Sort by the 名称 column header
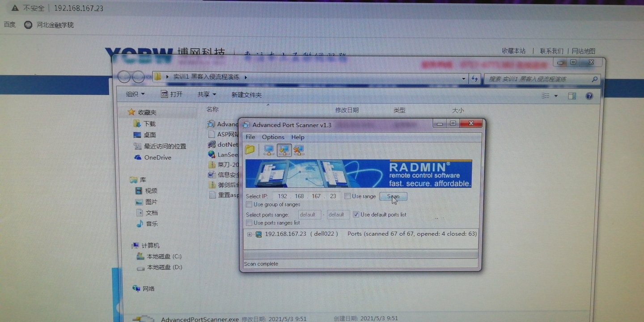This screenshot has height=322, width=644. click(x=212, y=109)
